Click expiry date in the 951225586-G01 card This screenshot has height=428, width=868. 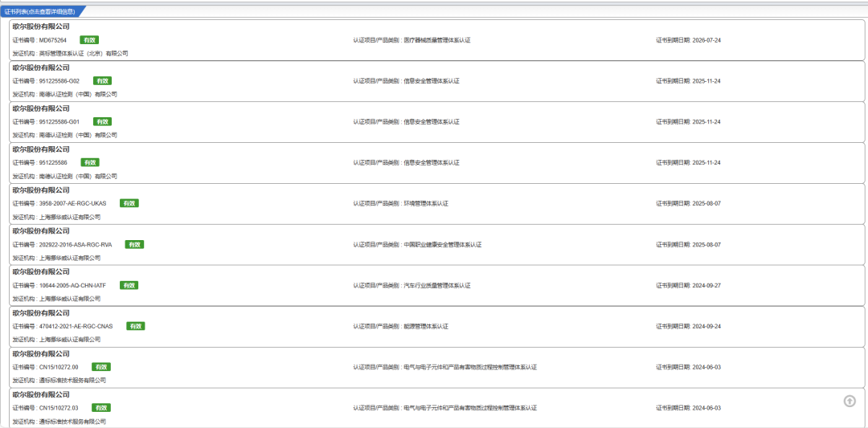(x=706, y=122)
